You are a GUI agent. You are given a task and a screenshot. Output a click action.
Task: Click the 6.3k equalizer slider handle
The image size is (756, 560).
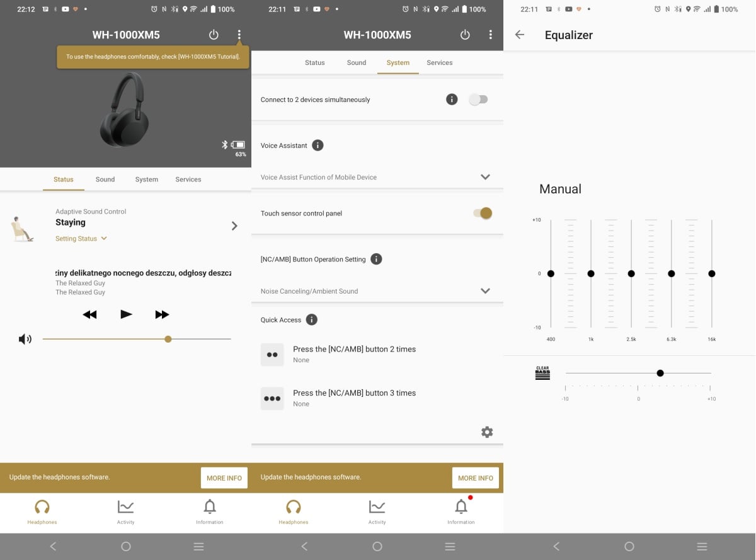click(x=672, y=273)
